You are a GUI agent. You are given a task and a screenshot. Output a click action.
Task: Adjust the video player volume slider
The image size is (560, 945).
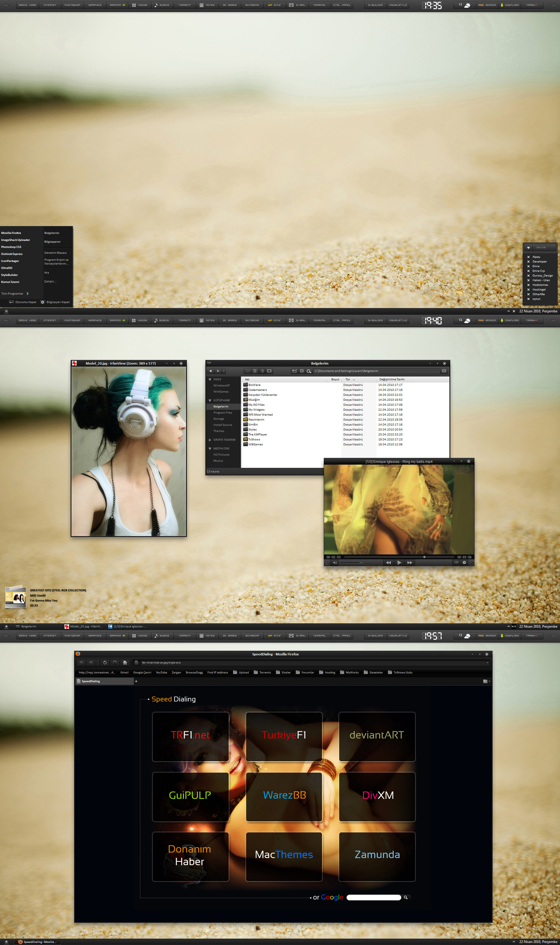pos(351,562)
